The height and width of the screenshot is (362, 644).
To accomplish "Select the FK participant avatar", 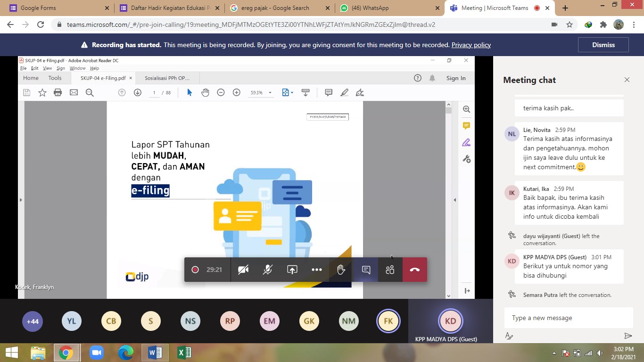I will point(388,322).
